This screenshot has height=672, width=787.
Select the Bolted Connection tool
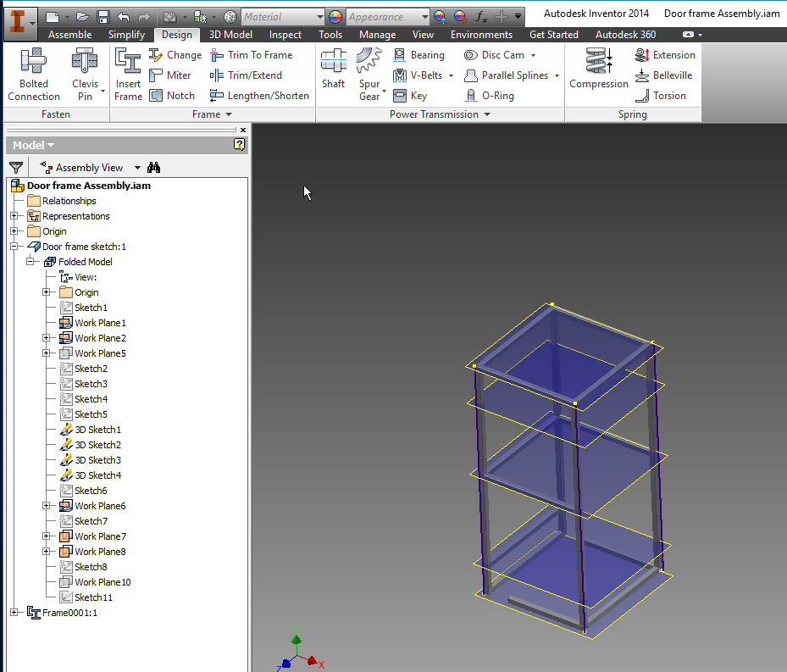tap(33, 72)
